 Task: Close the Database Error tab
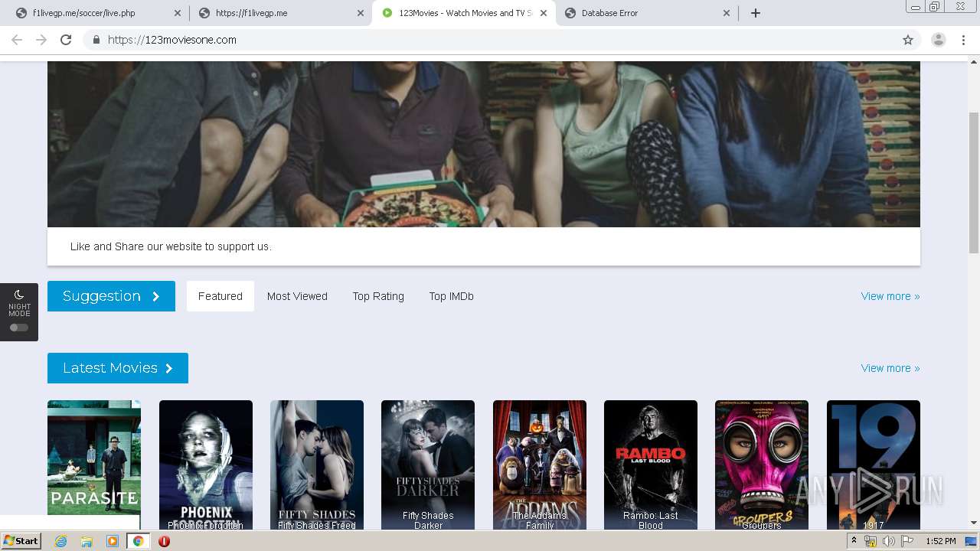click(x=727, y=13)
